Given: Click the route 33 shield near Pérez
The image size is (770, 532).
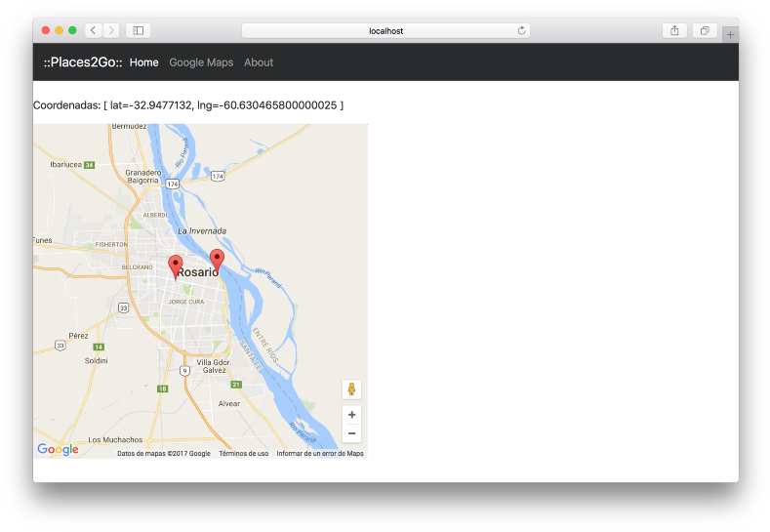Looking at the screenshot, I should (x=60, y=346).
